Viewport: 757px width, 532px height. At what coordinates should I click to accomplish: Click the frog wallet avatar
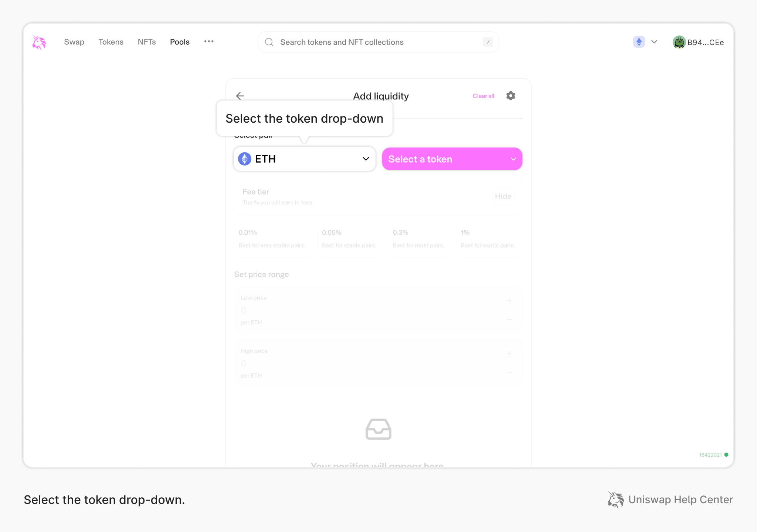[x=679, y=42]
